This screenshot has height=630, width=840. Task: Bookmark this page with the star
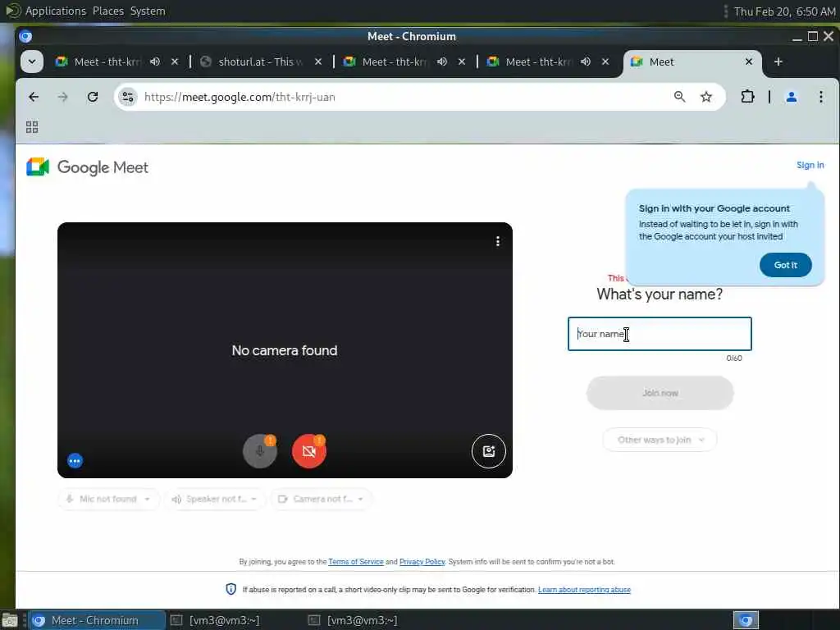(706, 97)
